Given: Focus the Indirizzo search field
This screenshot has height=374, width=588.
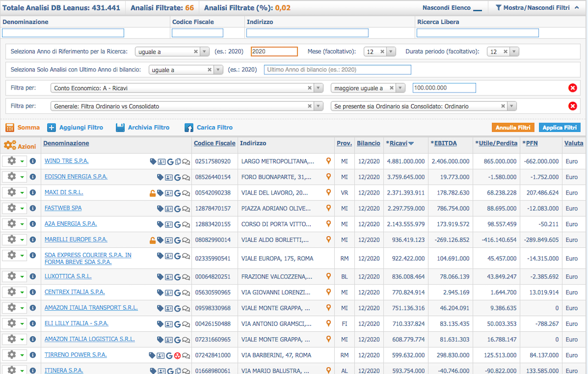Looking at the screenshot, I should (307, 33).
